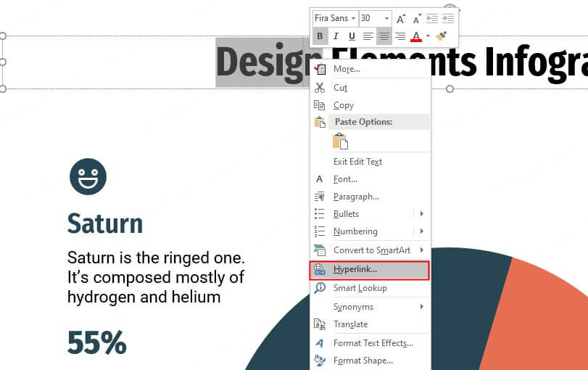The image size is (588, 370).
Task: Click the Hyperlink chain icon
Action: pyautogui.click(x=320, y=270)
